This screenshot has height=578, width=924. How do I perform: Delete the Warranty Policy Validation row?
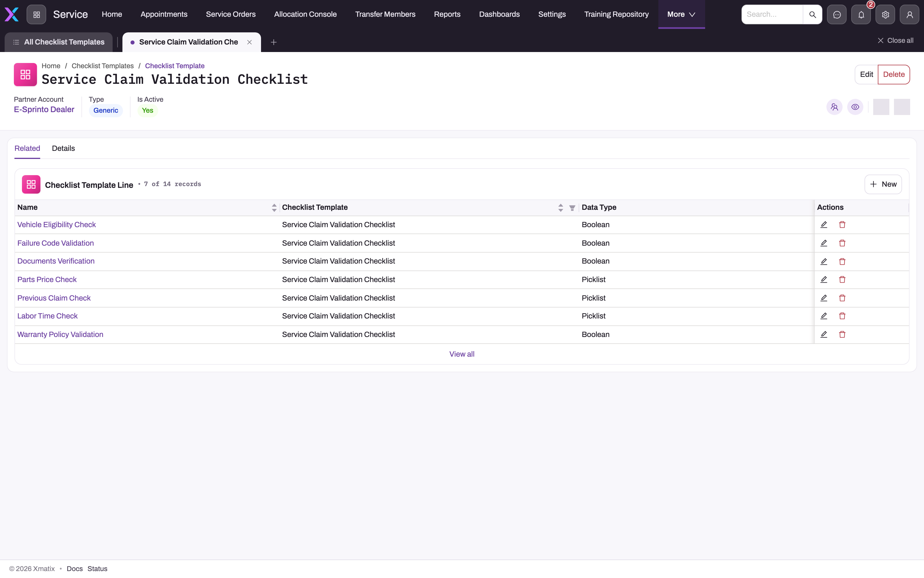tap(842, 334)
